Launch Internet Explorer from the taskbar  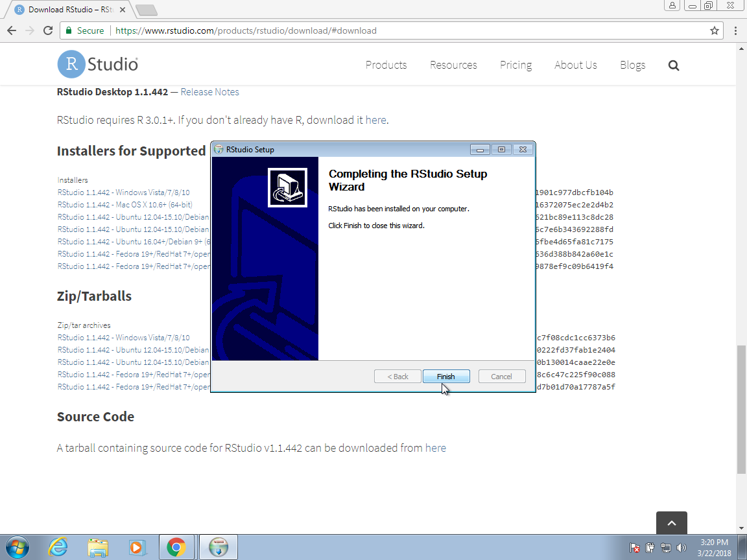[58, 547]
